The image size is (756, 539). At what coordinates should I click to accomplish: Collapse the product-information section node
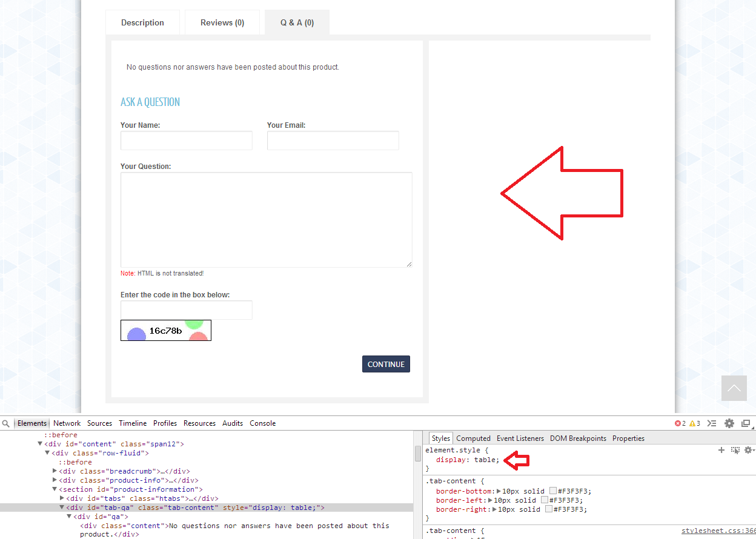[x=55, y=489]
